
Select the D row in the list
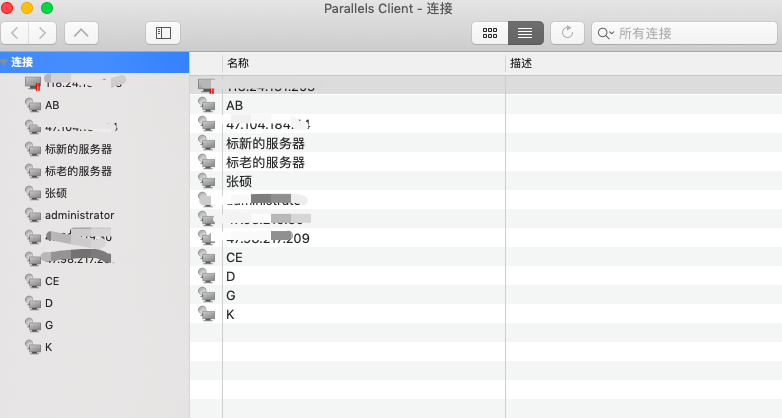point(486,276)
